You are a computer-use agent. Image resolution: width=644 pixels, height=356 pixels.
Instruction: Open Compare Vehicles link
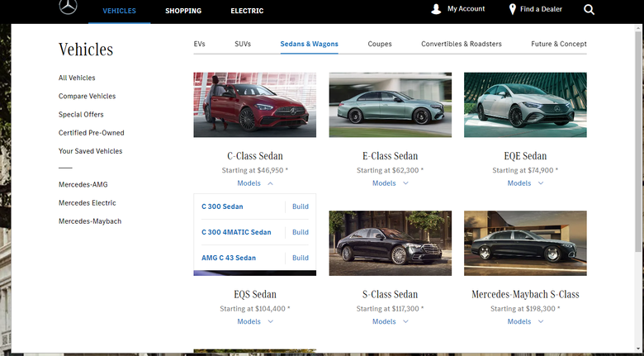87,96
